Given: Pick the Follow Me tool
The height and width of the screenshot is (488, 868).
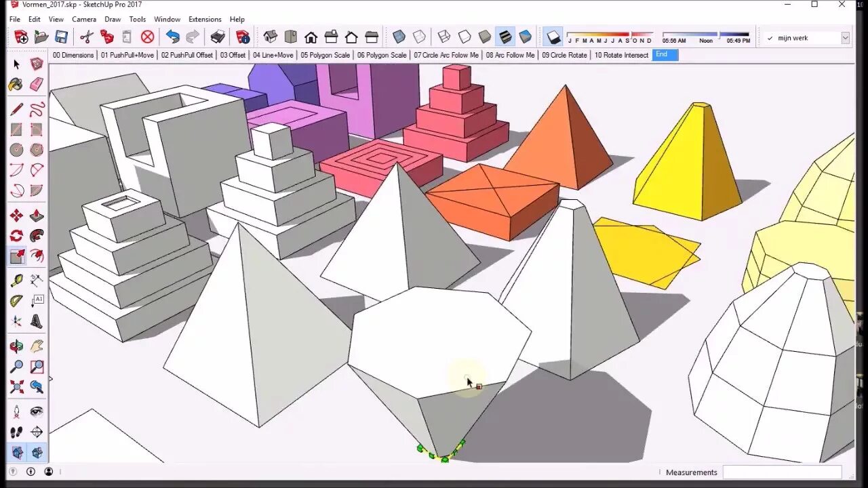Looking at the screenshot, I should point(37,236).
